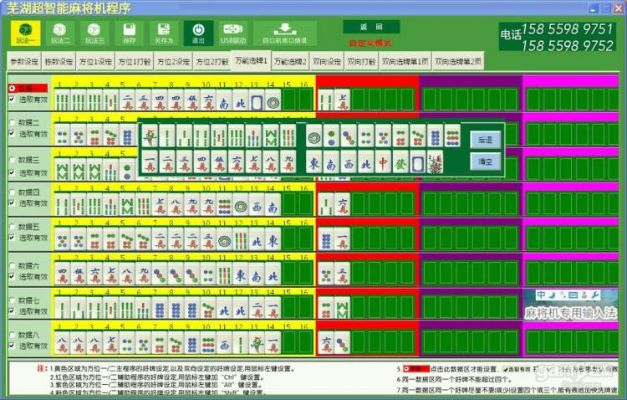
Task: Pick the 南 wind tile in picker
Action: click(331, 162)
